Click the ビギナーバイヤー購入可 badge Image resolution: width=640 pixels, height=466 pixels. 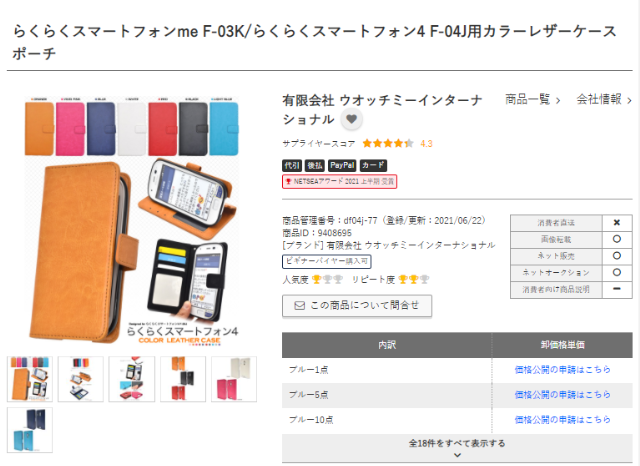[327, 261]
